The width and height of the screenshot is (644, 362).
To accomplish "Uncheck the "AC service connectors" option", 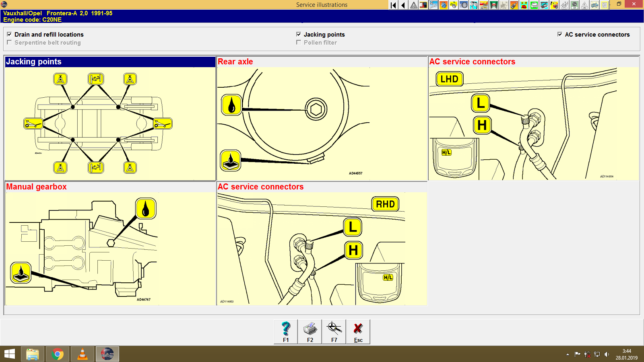I will coord(559,35).
